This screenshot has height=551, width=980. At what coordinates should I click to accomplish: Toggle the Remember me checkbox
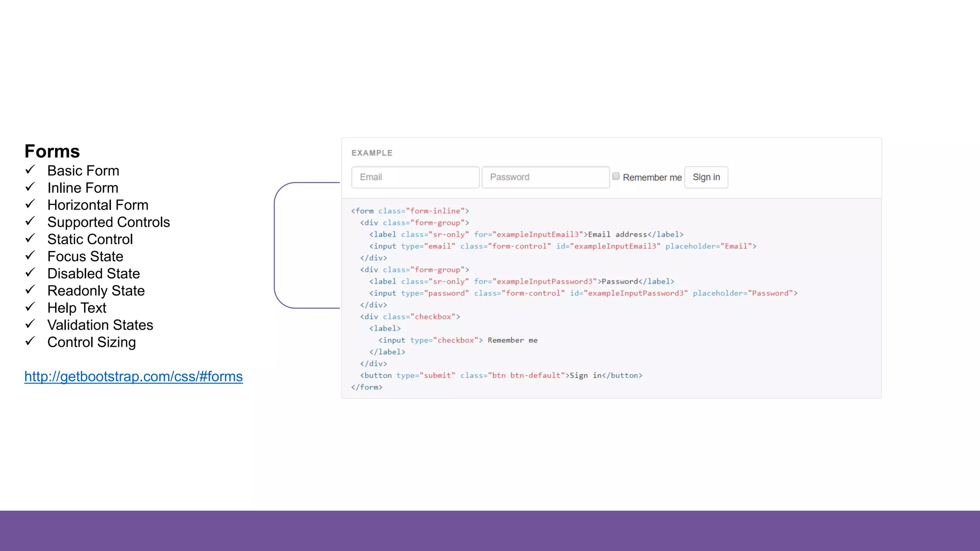[616, 176]
